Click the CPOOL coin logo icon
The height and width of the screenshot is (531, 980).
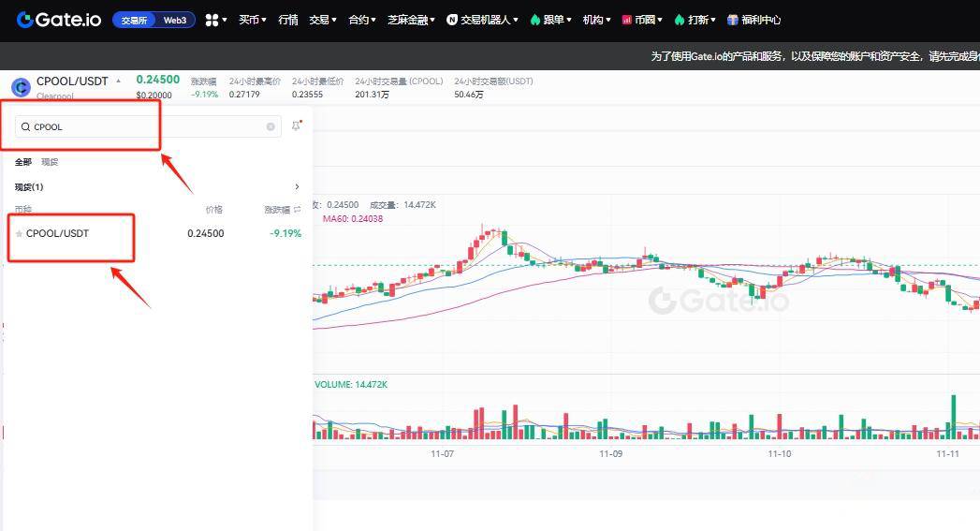21,87
